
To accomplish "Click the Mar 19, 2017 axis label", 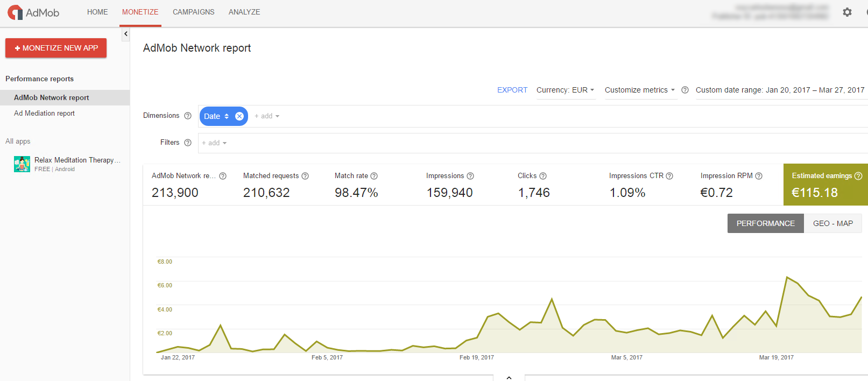I will click(776, 357).
